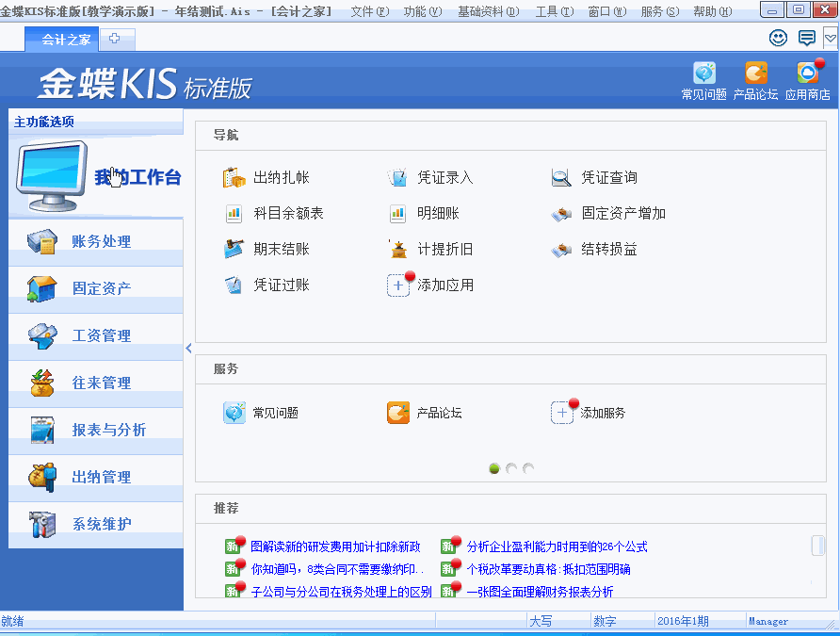Open 产品论坛 in top-right header

pos(755,80)
